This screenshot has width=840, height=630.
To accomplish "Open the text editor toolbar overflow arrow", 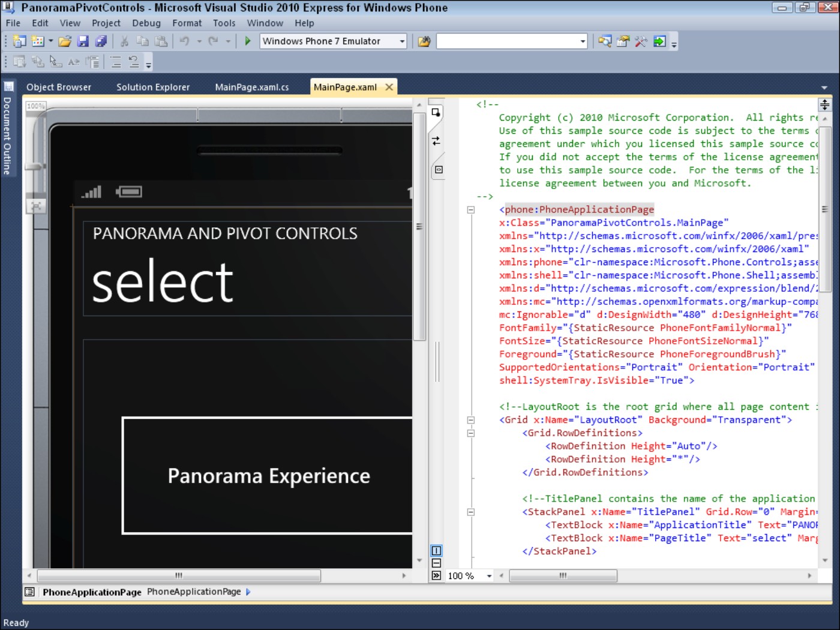I will (148, 63).
